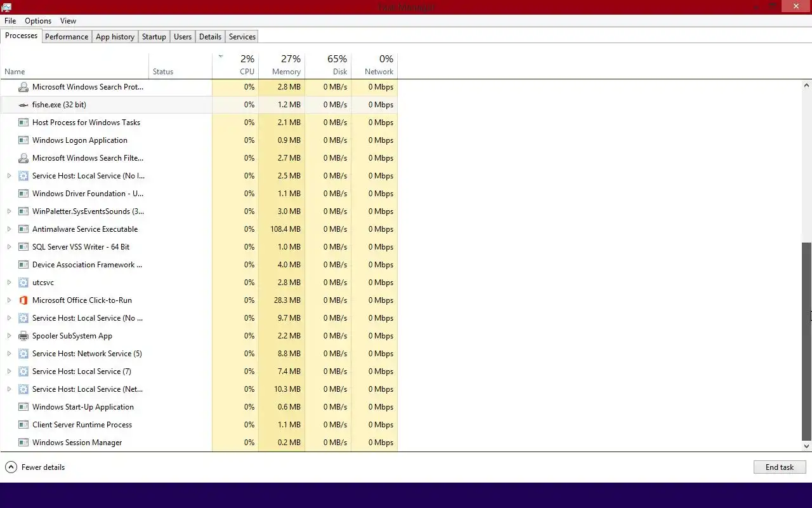Click the scrollbar down arrow
This screenshot has width=812, height=508.
click(807, 446)
